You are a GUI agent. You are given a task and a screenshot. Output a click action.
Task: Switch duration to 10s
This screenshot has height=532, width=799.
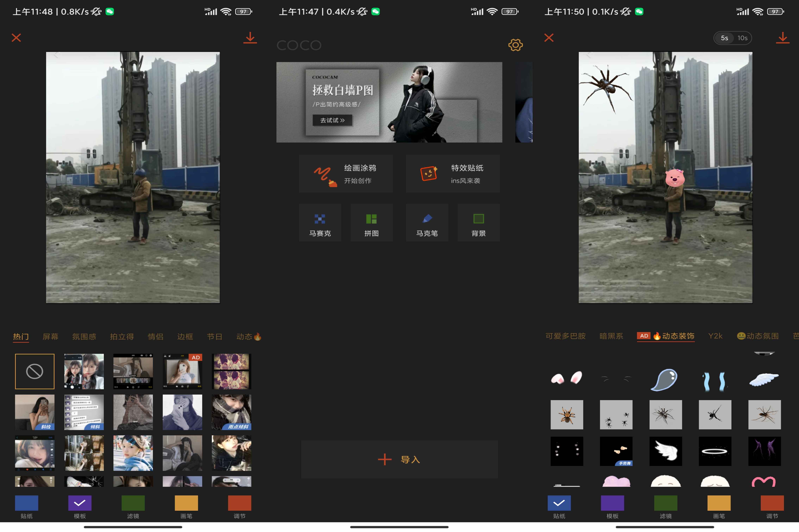[x=742, y=38]
